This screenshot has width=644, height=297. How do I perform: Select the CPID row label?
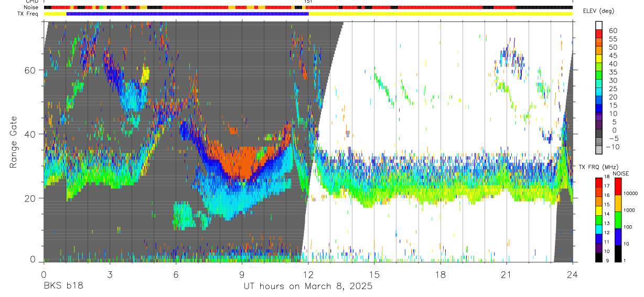click(x=31, y=2)
